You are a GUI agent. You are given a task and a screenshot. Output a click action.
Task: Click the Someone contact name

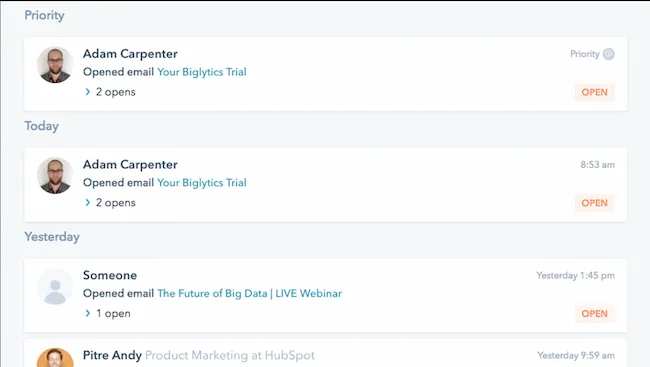(x=110, y=275)
